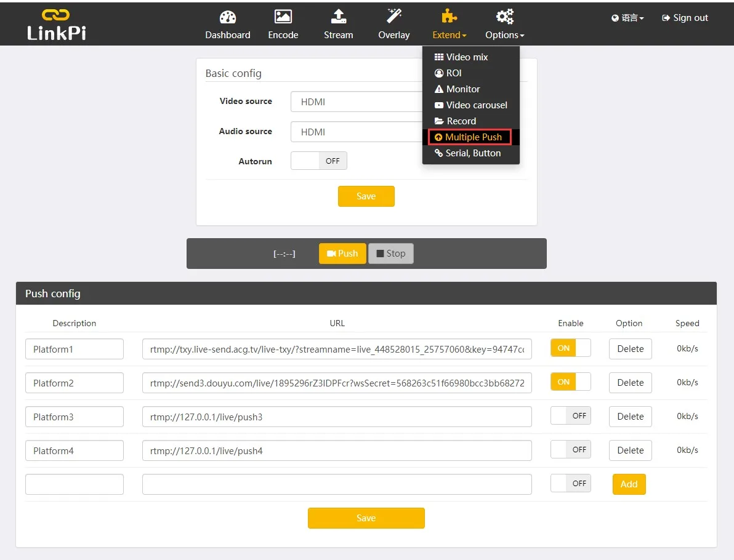
Task: Start pushing with the Push button
Action: pyautogui.click(x=342, y=254)
